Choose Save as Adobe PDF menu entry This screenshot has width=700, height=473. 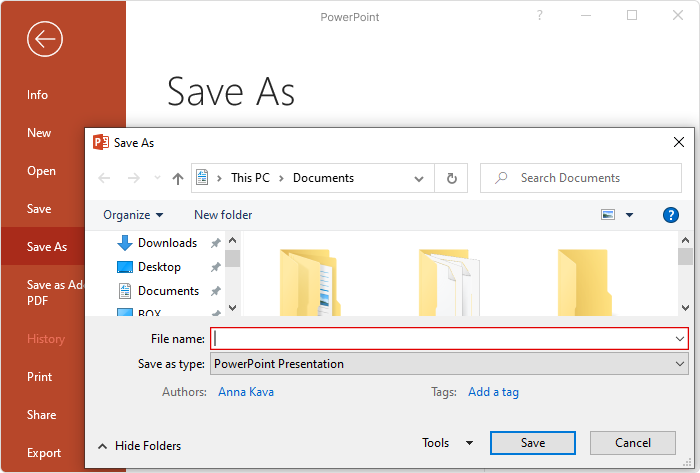55,293
